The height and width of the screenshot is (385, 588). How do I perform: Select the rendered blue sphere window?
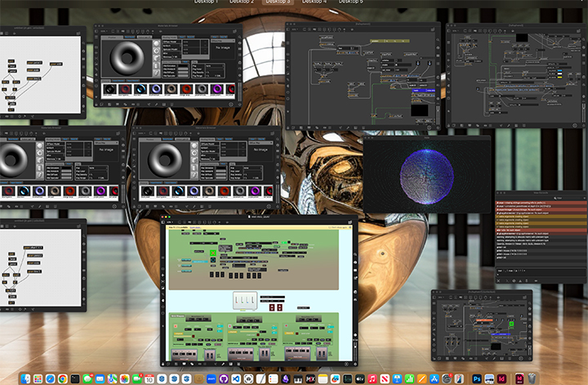pos(425,173)
